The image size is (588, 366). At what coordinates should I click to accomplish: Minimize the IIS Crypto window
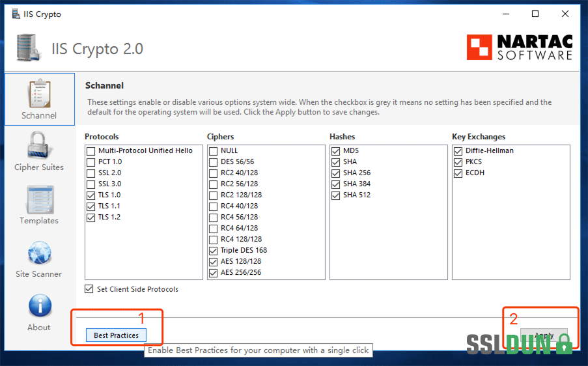pos(506,14)
